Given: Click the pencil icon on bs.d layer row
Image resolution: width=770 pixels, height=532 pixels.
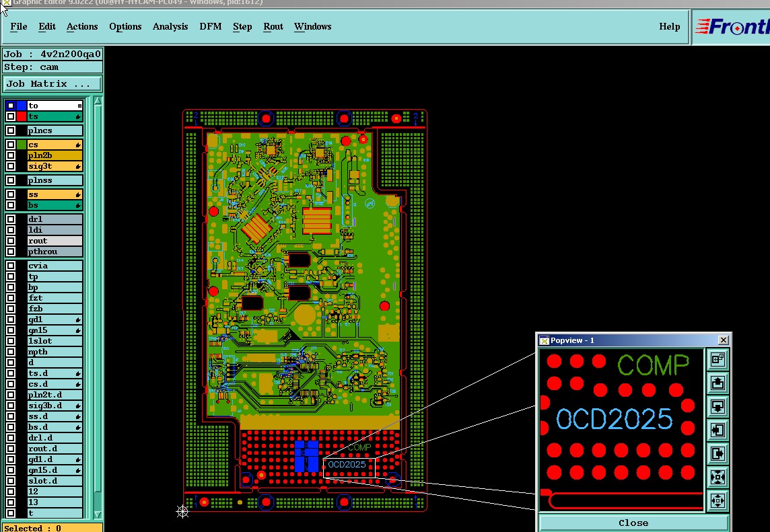Looking at the screenshot, I should (78, 428).
